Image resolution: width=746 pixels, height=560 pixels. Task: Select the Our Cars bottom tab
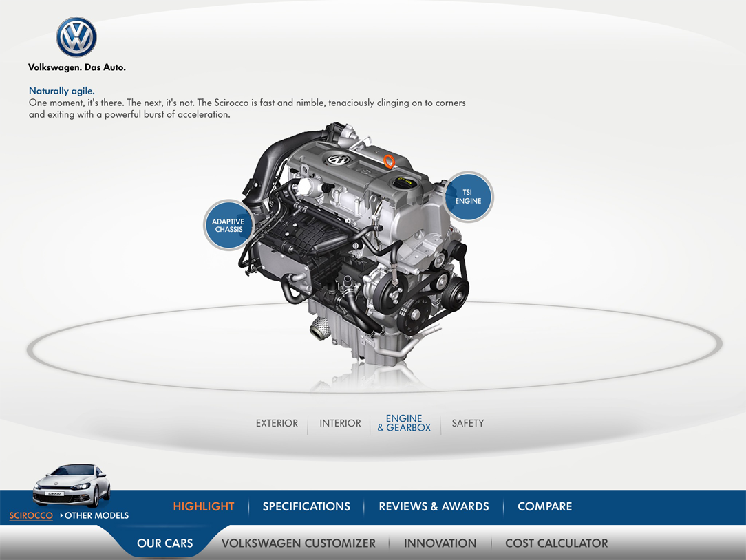coord(164,543)
